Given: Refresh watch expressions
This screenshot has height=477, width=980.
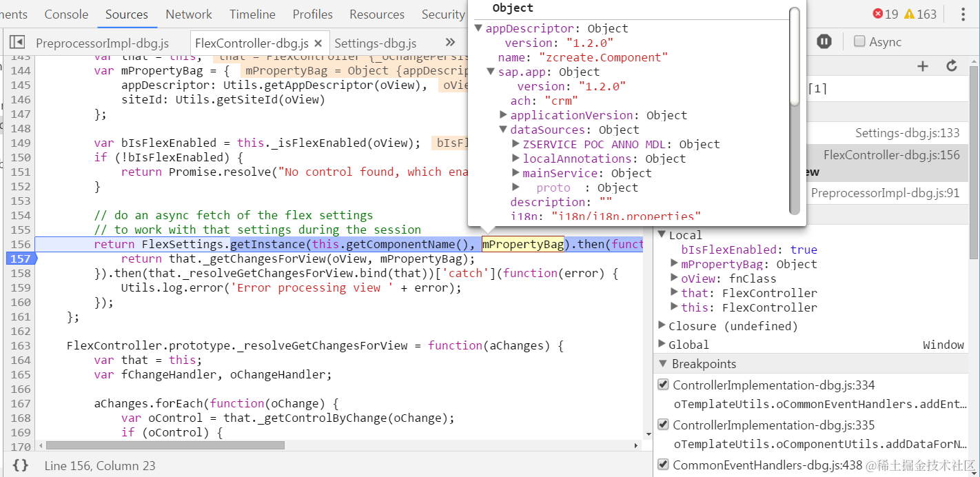Looking at the screenshot, I should tap(952, 66).
